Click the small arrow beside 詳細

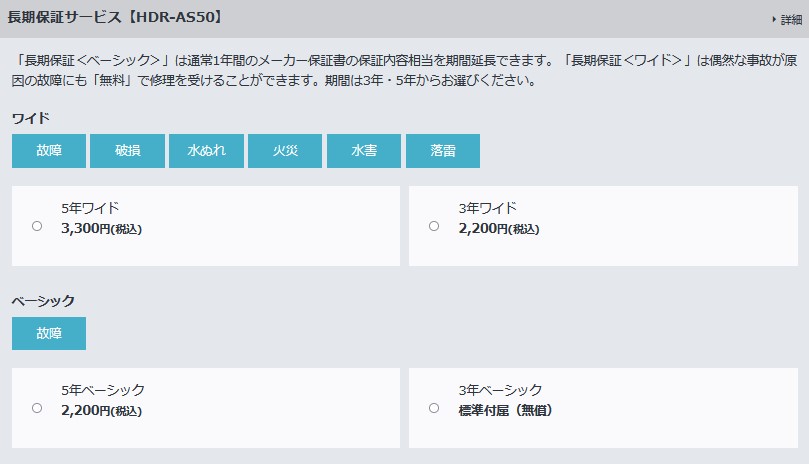point(774,20)
